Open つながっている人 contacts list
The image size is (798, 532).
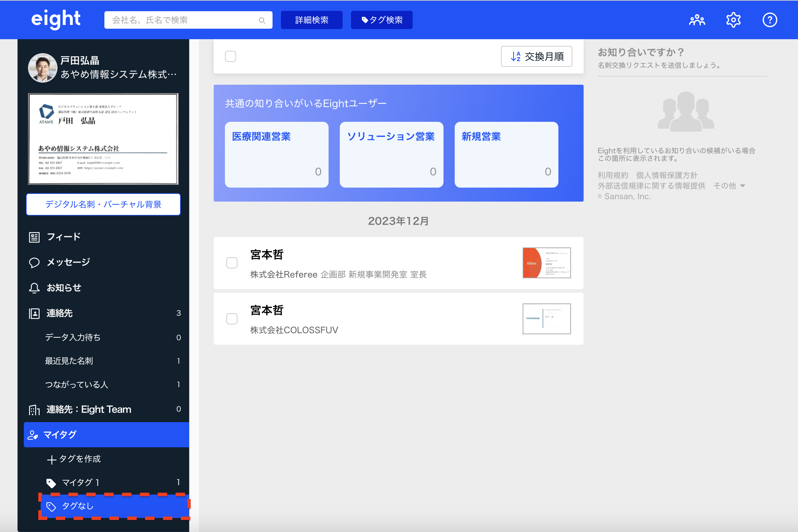pyautogui.click(x=76, y=385)
